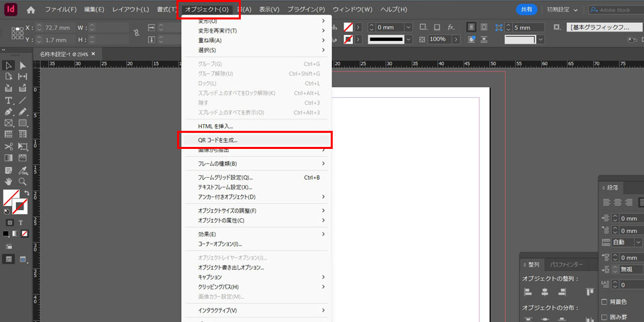Enable the 背景色 checkbox
This screenshot has width=644, height=322.
click(604, 302)
